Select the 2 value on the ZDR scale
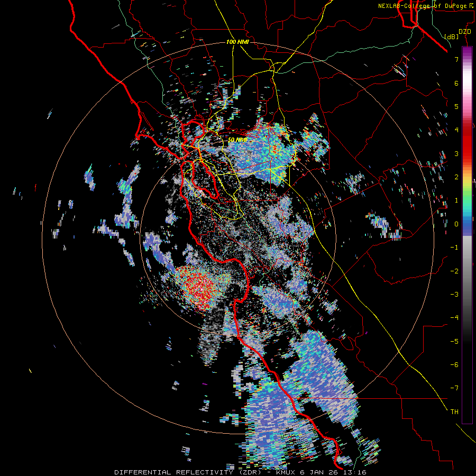 456,177
